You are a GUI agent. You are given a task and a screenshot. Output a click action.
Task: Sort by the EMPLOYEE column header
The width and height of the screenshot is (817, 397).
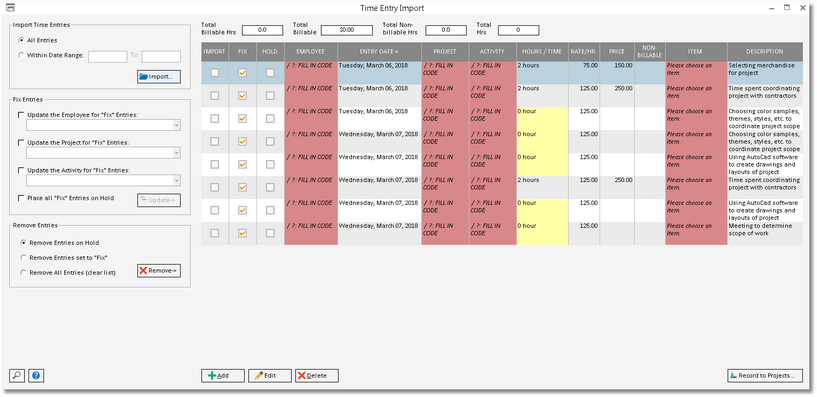[311, 52]
